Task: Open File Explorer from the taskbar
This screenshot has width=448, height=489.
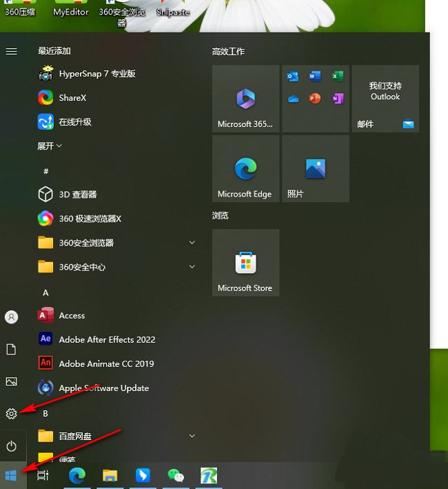Action: (110, 476)
